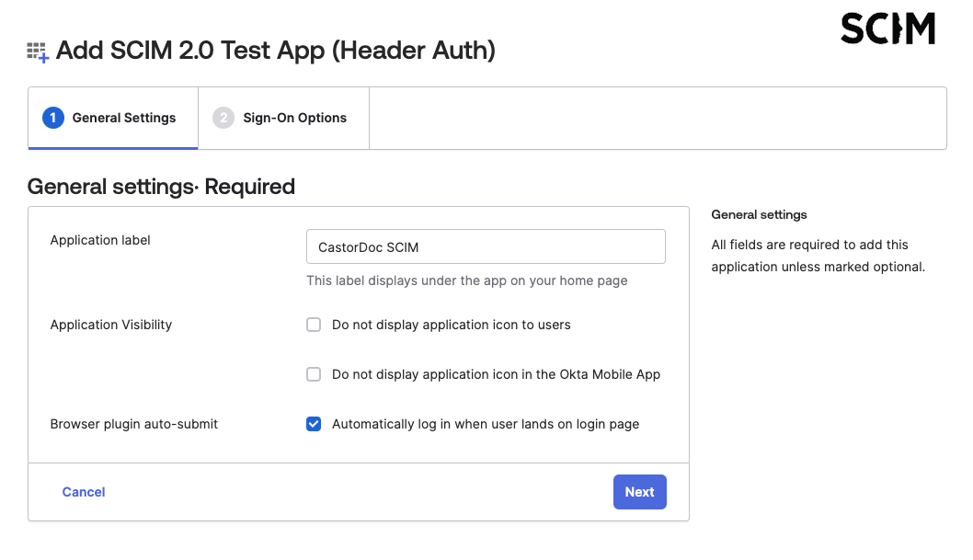
Task: Click the 'Application label' field caption
Action: pyautogui.click(x=100, y=240)
